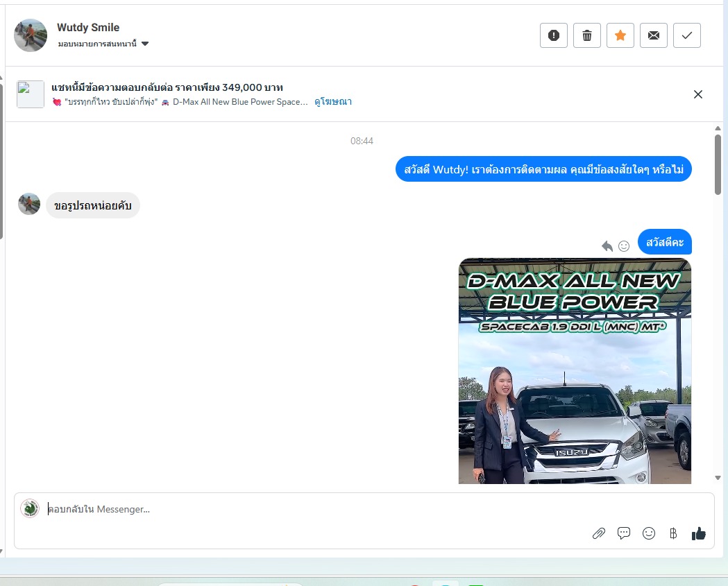Click banner title about 349,000 baht
The width and height of the screenshot is (728, 586).
[167, 87]
